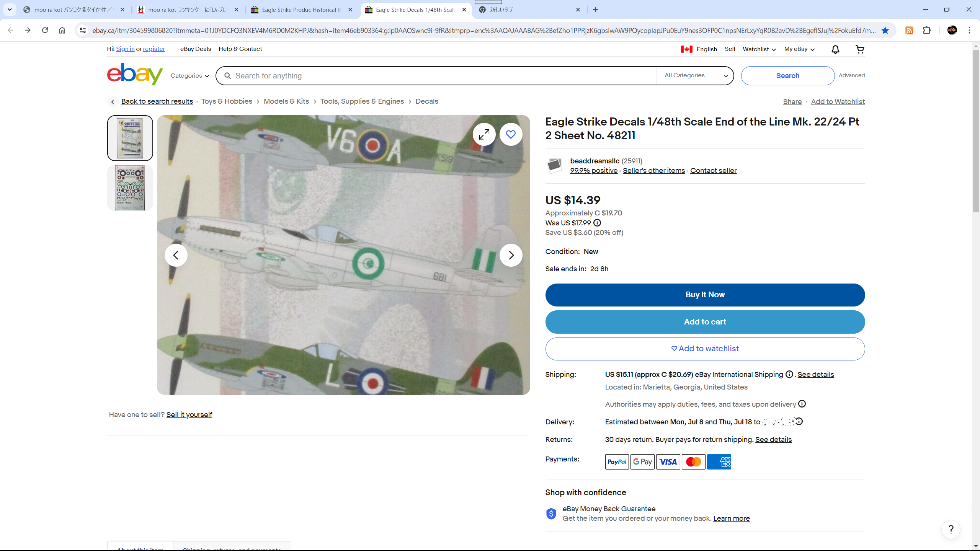
Task: Open All Categories search filter dropdown
Action: [x=696, y=76]
